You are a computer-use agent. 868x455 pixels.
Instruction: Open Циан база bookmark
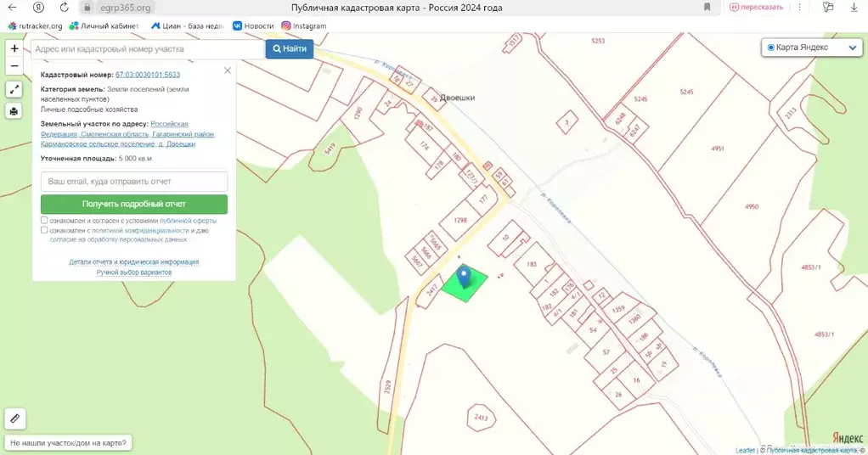(x=187, y=26)
